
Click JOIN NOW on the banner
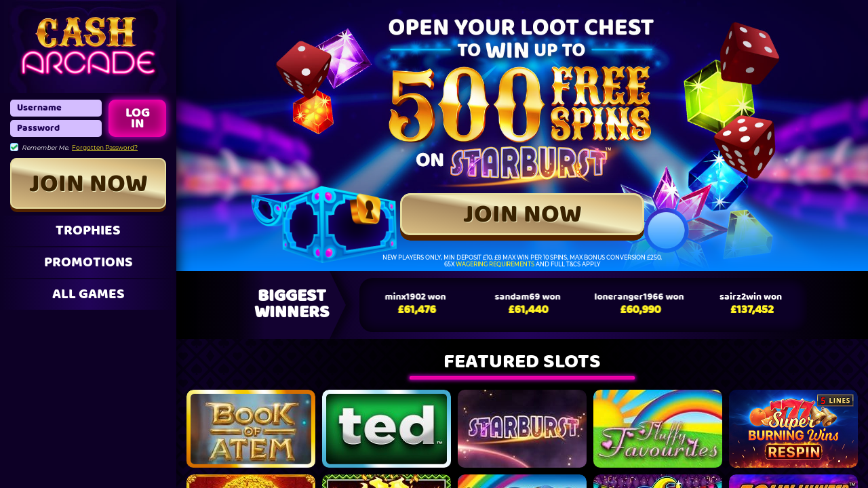click(522, 215)
